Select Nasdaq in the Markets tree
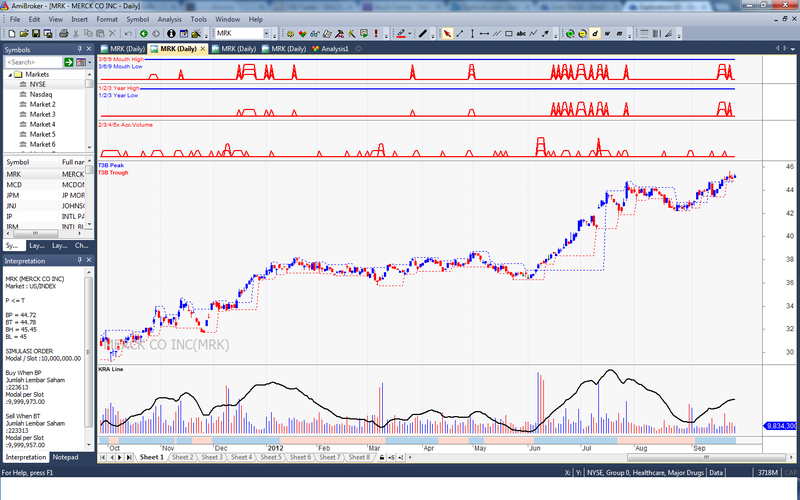The image size is (800, 500). (41, 94)
